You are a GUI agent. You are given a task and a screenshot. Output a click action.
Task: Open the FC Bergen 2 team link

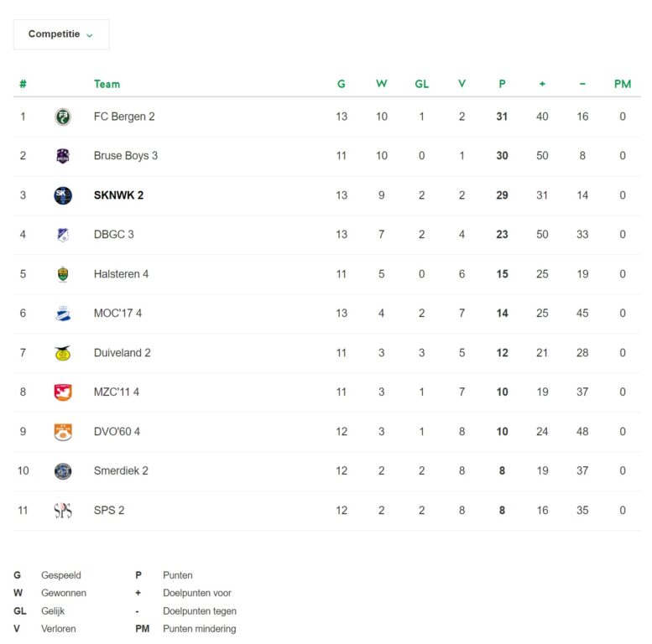(x=124, y=117)
